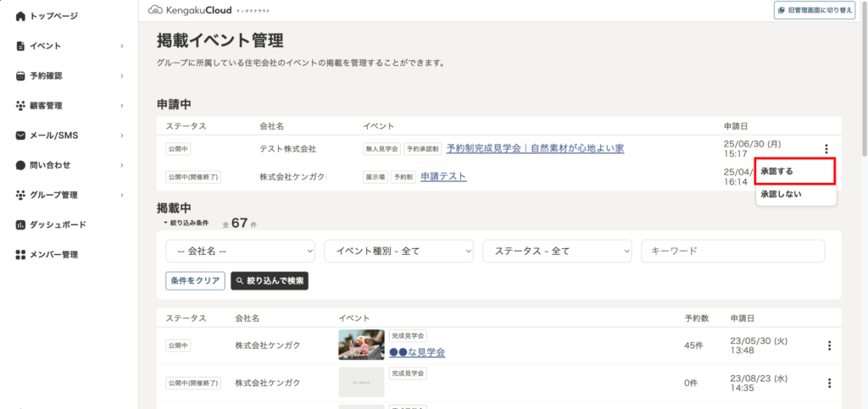The width and height of the screenshot is (868, 409).
Task: Click the people icon beside 顧客管理
Action: click(21, 106)
